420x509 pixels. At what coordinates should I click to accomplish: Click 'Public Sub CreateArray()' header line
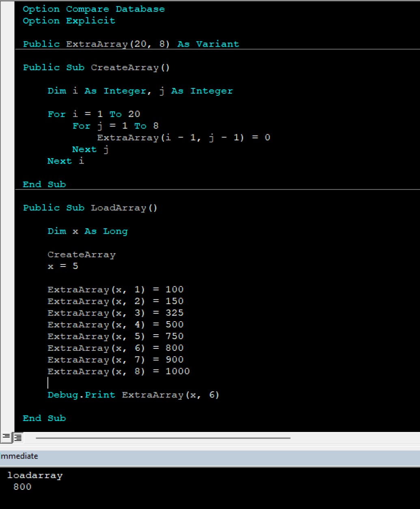click(96, 68)
